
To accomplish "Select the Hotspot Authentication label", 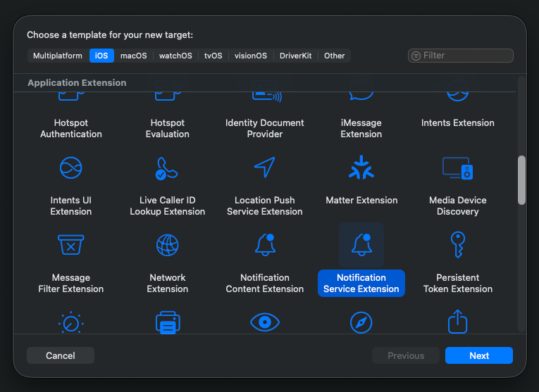I will (x=71, y=128).
